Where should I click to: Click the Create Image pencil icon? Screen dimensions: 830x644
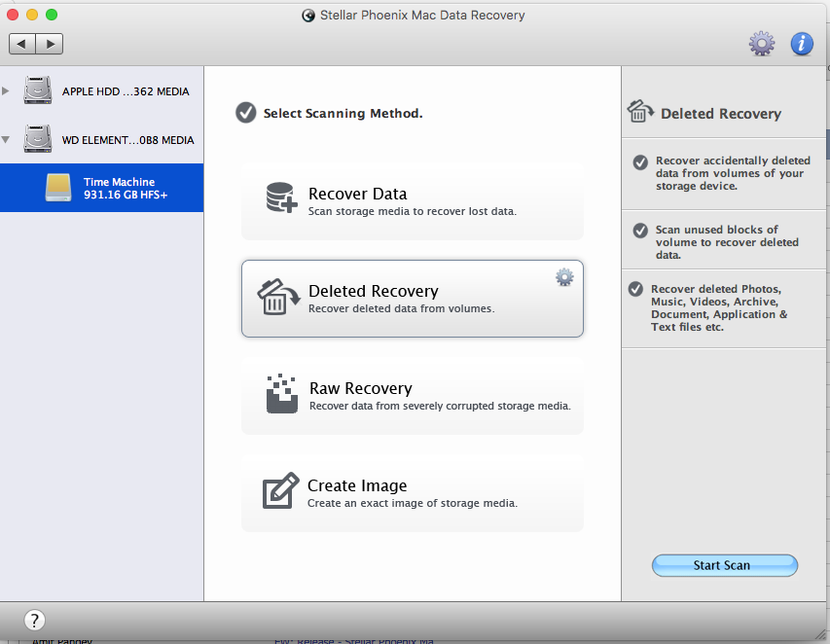pos(280,490)
